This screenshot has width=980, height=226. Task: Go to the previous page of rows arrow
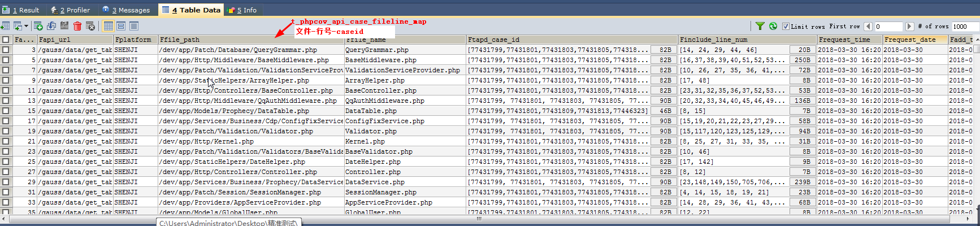tap(868, 27)
